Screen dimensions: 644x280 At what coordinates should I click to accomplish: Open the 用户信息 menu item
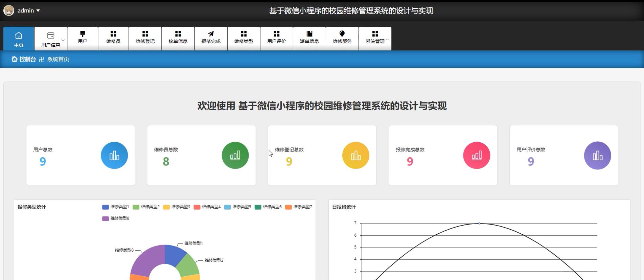51,39
